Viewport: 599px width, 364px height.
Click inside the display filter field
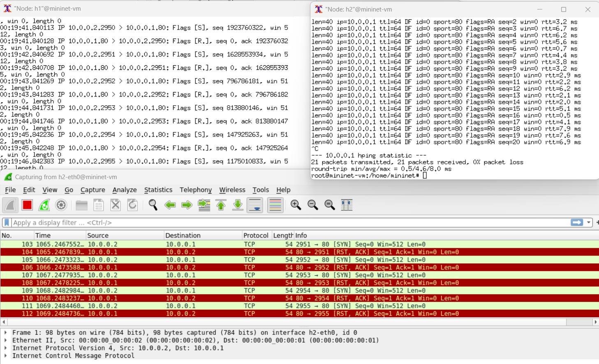click(x=288, y=222)
